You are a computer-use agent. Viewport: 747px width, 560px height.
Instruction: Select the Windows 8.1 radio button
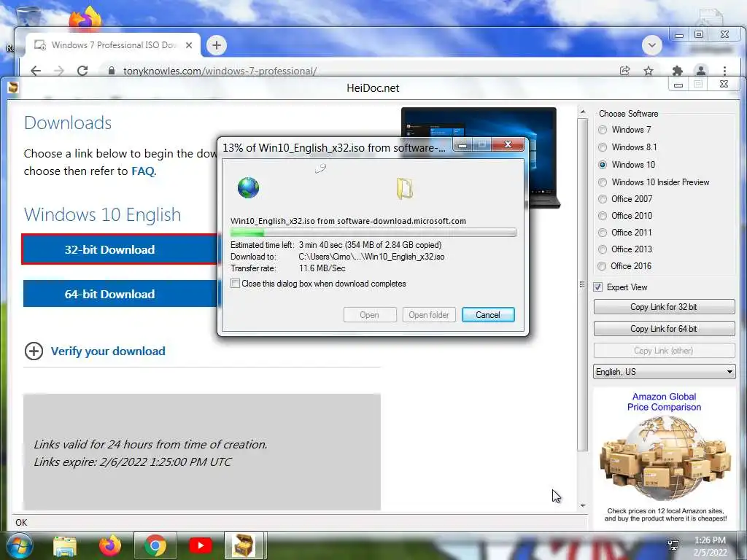coord(603,147)
